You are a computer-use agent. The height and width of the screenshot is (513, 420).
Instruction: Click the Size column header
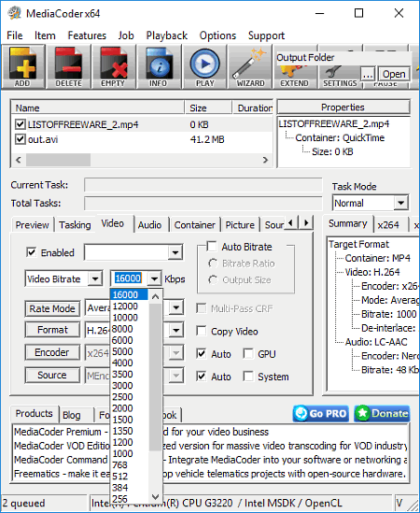click(208, 108)
